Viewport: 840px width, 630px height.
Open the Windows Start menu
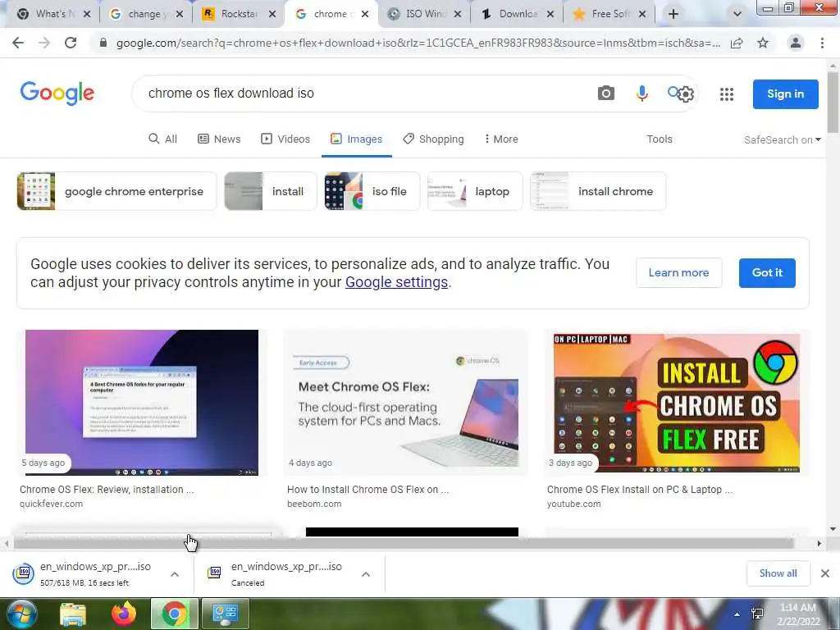(21, 614)
